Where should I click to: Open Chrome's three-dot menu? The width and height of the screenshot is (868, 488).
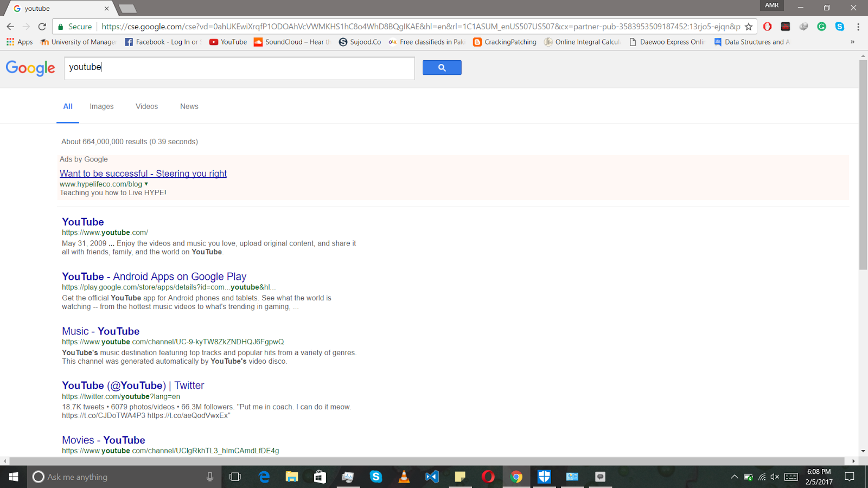(858, 27)
